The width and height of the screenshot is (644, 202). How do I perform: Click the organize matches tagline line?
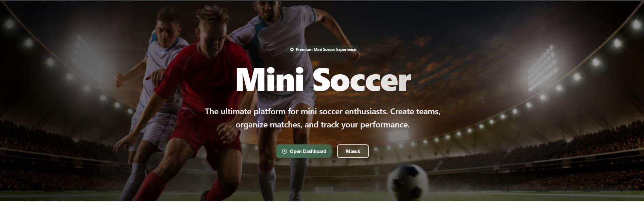[x=323, y=125]
